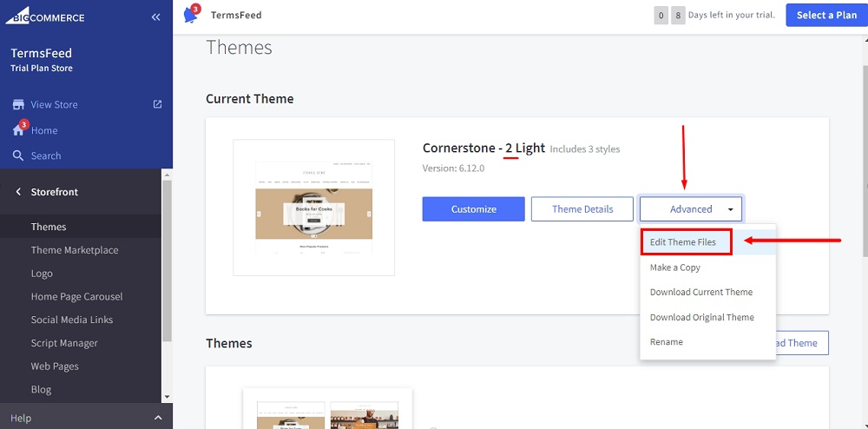The image size is (868, 429).
Task: Click Select a Plan button
Action: coord(826,15)
